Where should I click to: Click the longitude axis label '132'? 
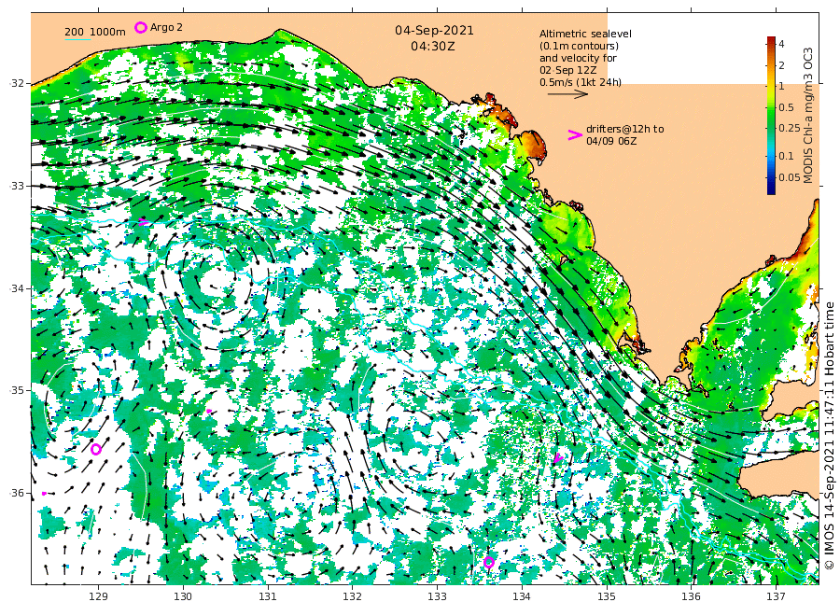(352, 596)
